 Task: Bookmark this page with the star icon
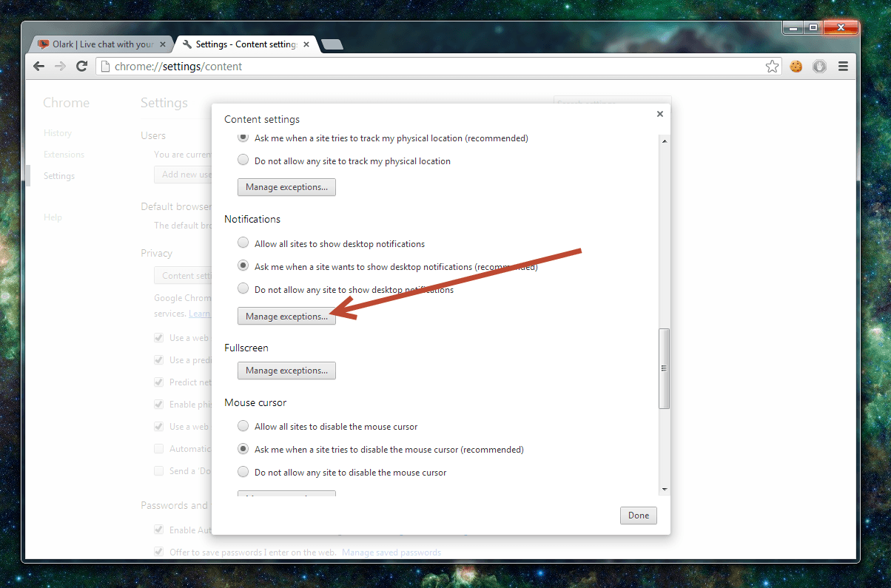click(772, 67)
